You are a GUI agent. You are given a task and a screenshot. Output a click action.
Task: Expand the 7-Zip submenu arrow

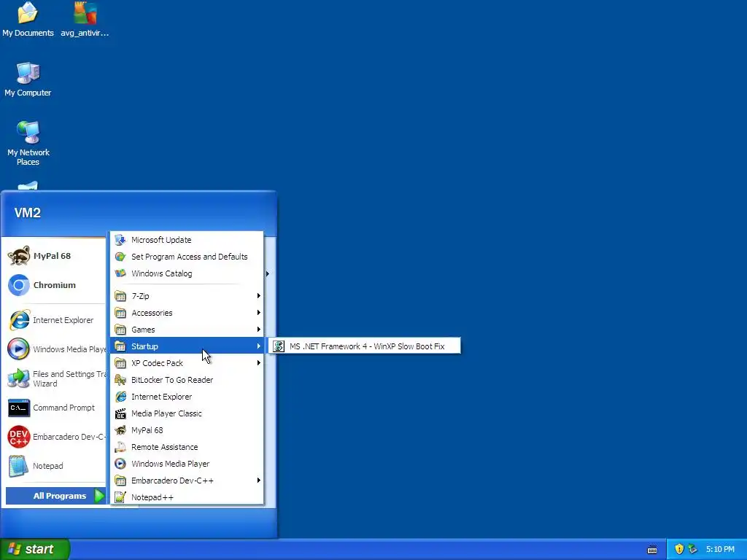259,296
